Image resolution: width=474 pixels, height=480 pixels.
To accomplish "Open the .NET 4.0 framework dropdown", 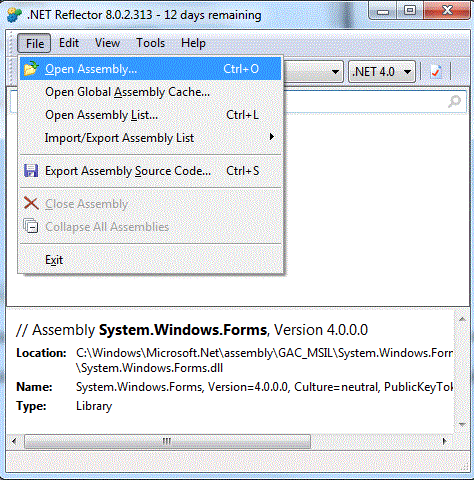I will tap(382, 71).
